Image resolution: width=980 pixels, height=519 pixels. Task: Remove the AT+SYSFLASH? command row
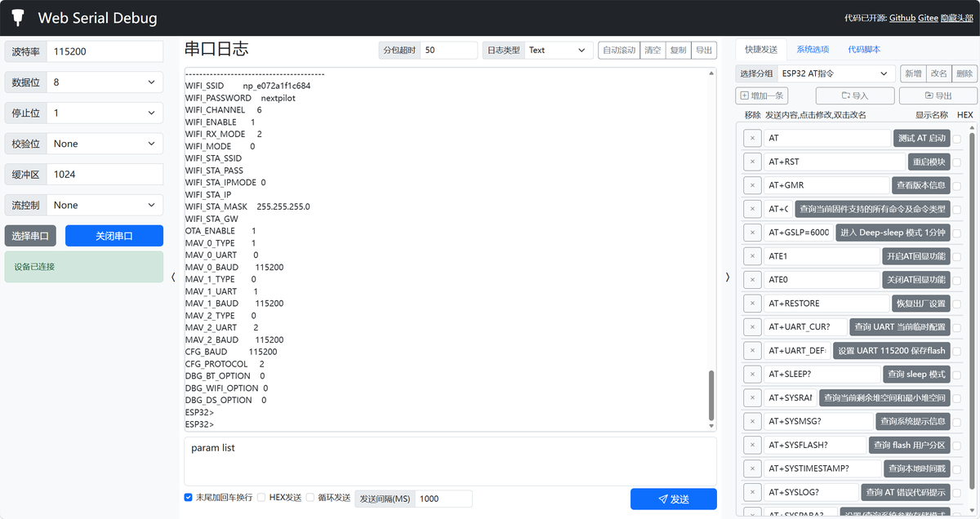tap(752, 445)
